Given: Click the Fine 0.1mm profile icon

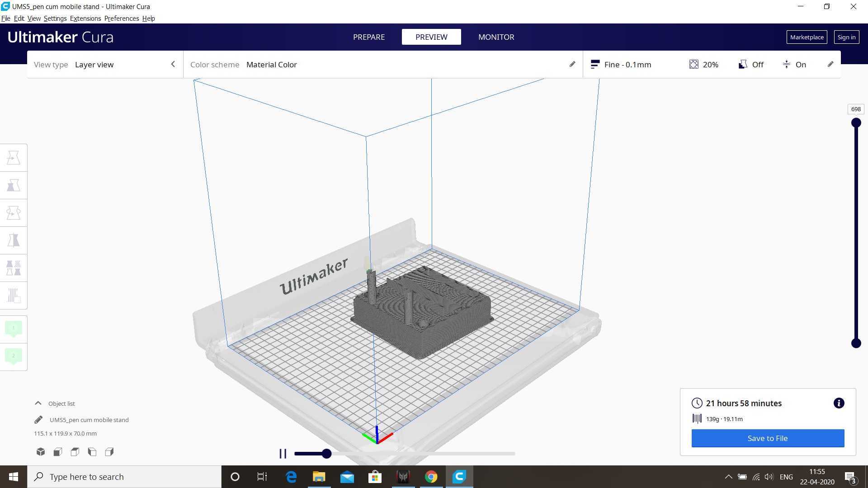Looking at the screenshot, I should 595,64.
